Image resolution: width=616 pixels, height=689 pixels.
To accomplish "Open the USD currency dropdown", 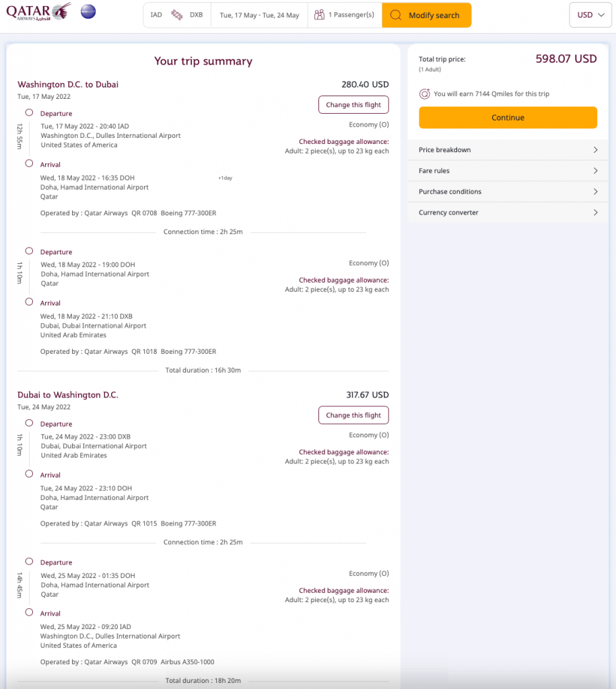I will tap(590, 15).
